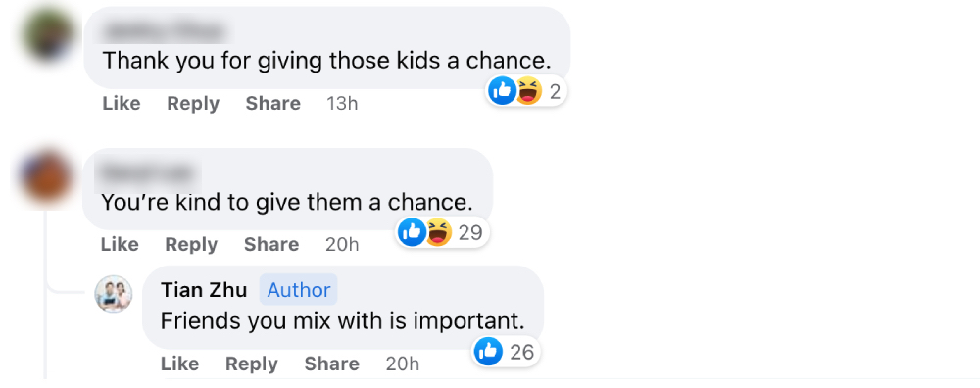Image resolution: width=980 pixels, height=388 pixels.
Task: Click thumbs-up icon on 'You're kind' comment
Action: (x=413, y=232)
